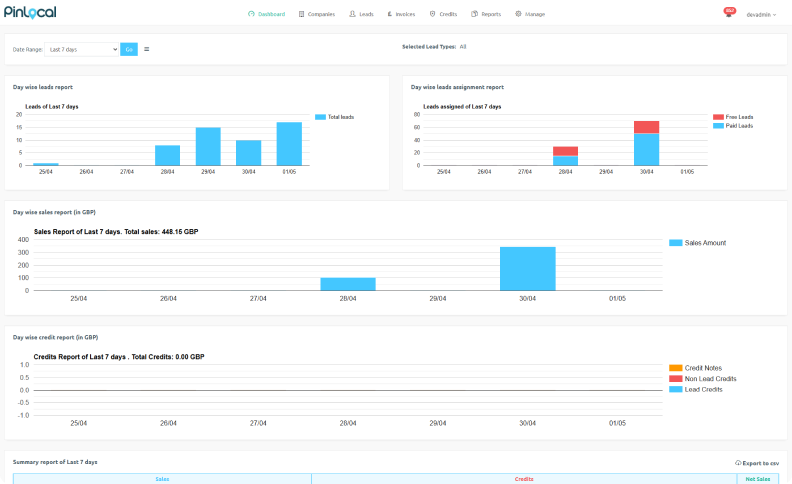The width and height of the screenshot is (792, 484).
Task: Open the Date Range dropdown
Action: click(82, 49)
